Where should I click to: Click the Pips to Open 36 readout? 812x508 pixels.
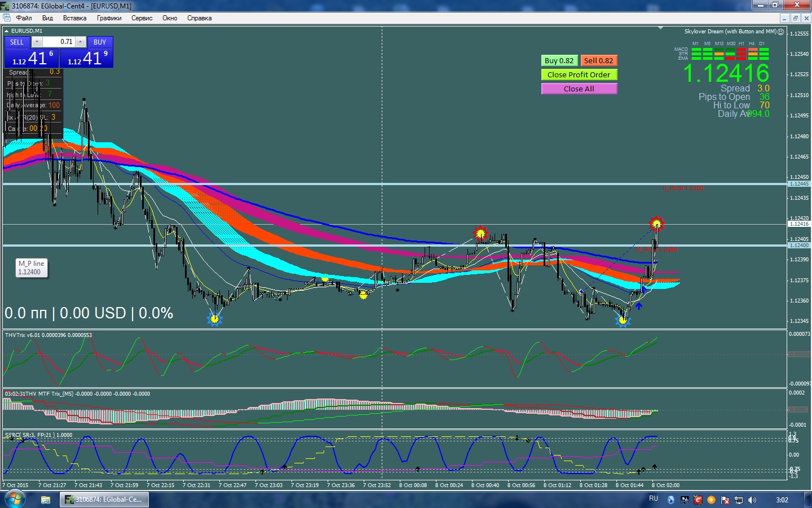tap(734, 97)
